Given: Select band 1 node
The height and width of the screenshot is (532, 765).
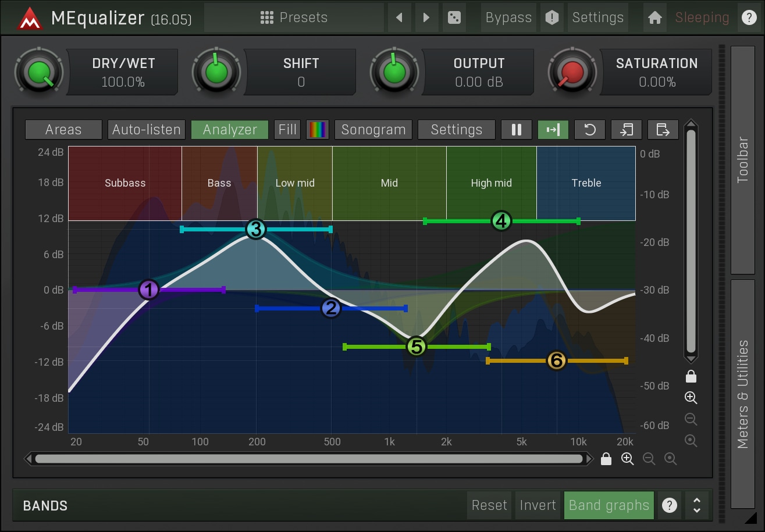Looking at the screenshot, I should pyautogui.click(x=149, y=290).
